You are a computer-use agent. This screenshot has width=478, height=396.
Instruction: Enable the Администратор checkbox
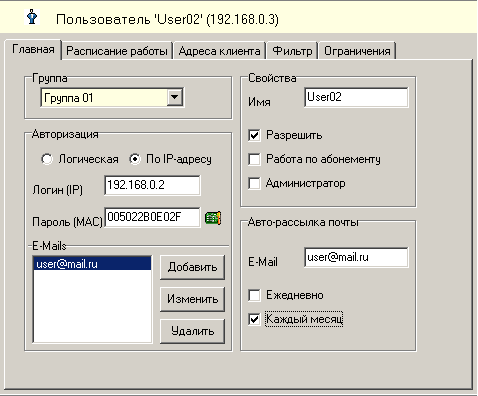pos(254,183)
